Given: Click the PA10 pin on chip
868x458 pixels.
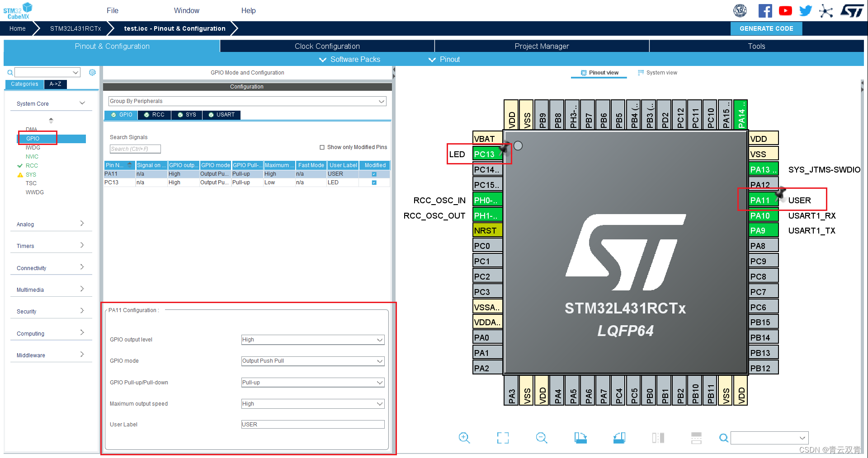Looking at the screenshot, I should click(764, 215).
